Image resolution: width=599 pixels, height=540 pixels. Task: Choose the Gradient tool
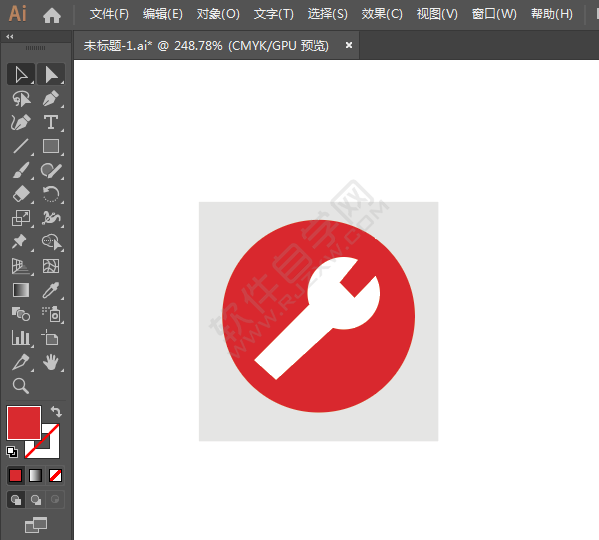21,290
